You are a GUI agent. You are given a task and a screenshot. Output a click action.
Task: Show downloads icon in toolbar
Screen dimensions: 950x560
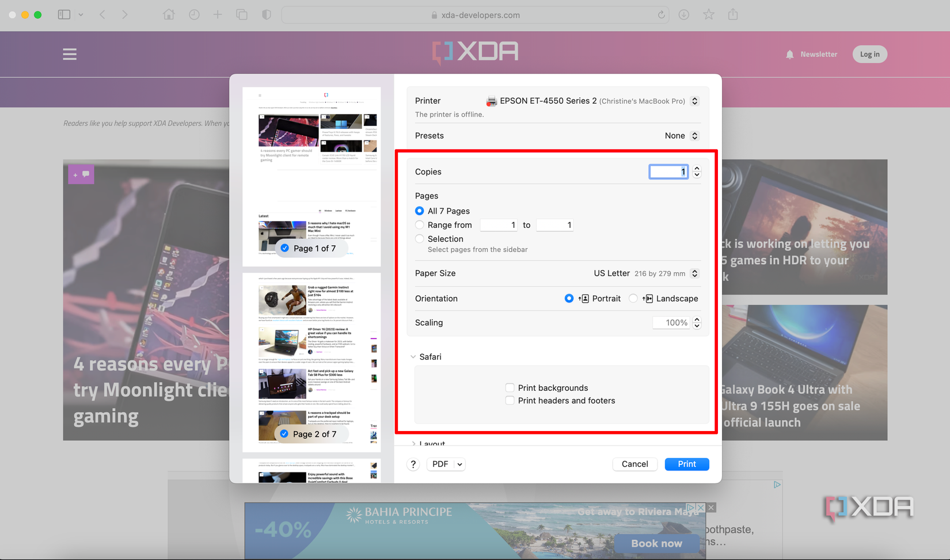[x=684, y=15]
